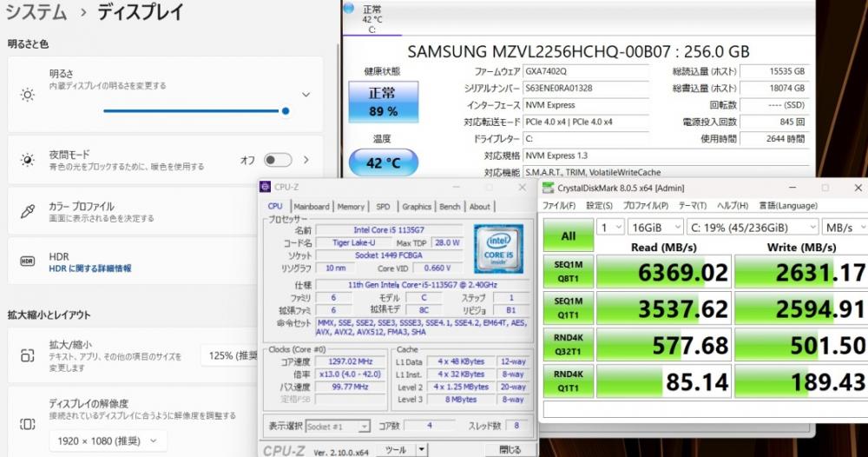The width and height of the screenshot is (868, 457).
Task: Click the 2631.17 sequential write result
Action: tap(801, 272)
